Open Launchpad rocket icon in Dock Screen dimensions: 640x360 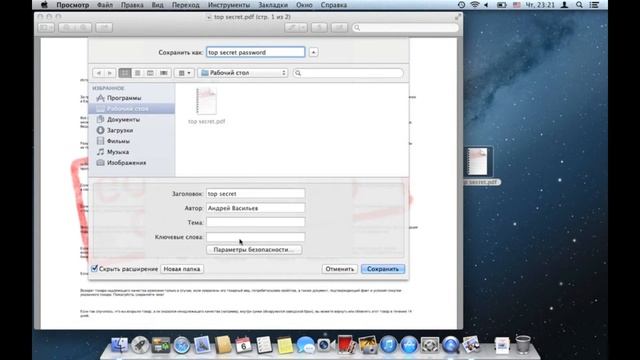click(x=140, y=345)
